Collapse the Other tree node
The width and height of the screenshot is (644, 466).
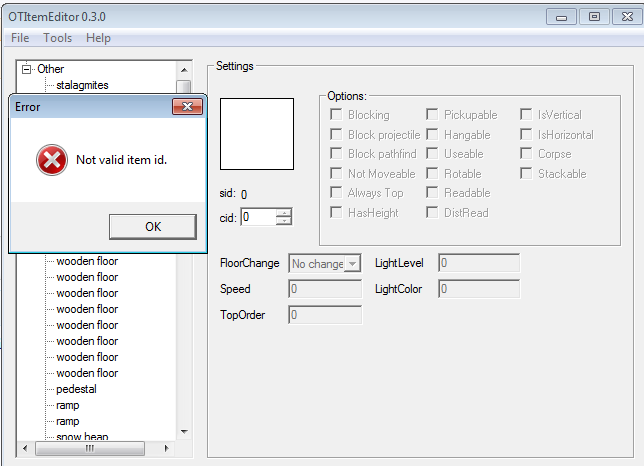pyautogui.click(x=27, y=69)
